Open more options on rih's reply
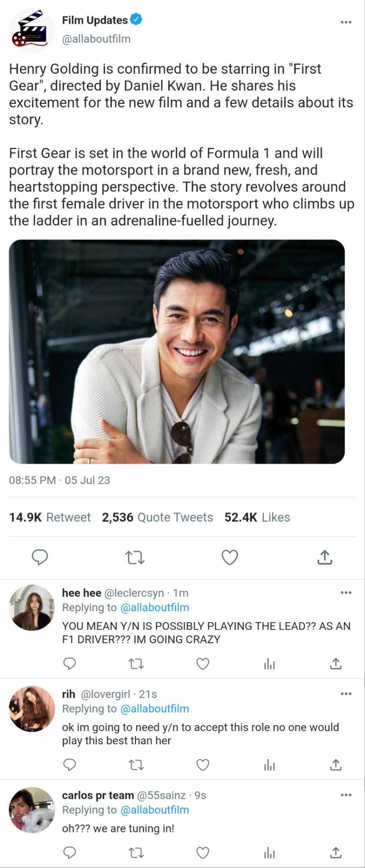 346,694
